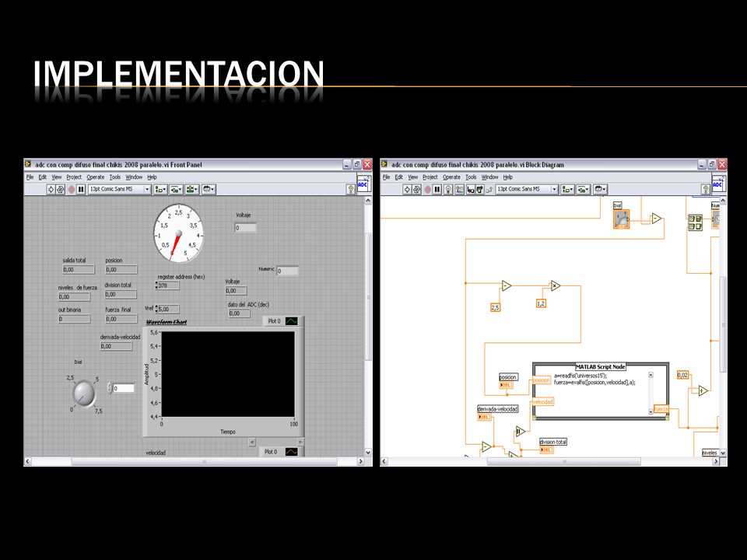Viewport: 747px width, 560px height.
Task: Click the Block Diagram vertical scrollbar thumb
Action: 723,325
